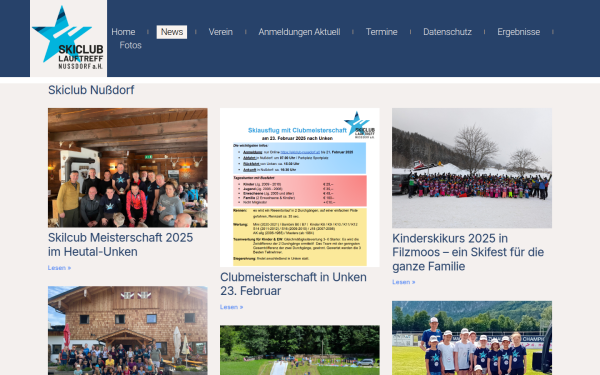Open the Skilcub Meisterschaft 2025 article title
600x375 pixels.
point(121,245)
